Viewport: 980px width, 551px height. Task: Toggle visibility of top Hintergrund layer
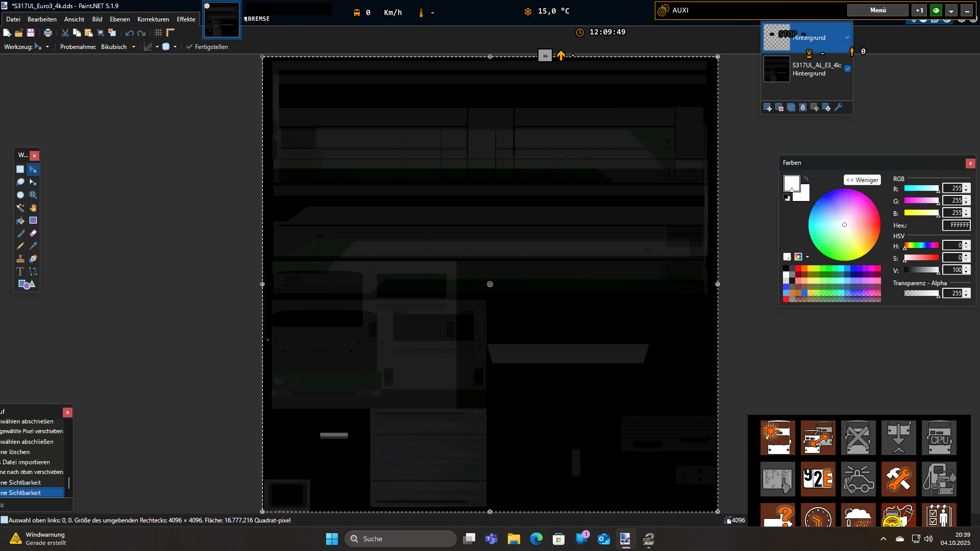847,37
